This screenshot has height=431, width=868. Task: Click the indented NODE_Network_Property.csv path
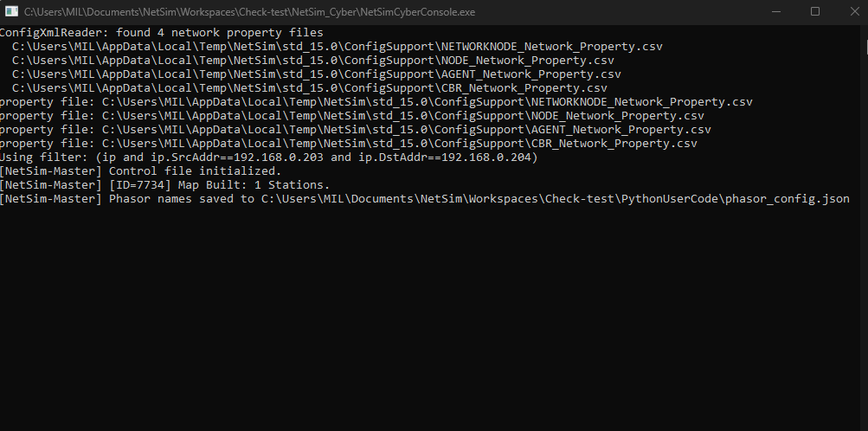[313, 60]
